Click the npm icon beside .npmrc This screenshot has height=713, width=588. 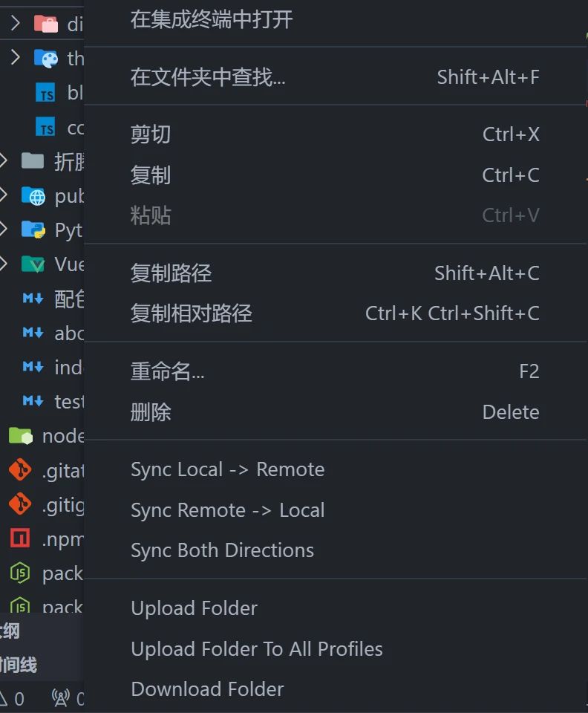tap(19, 538)
